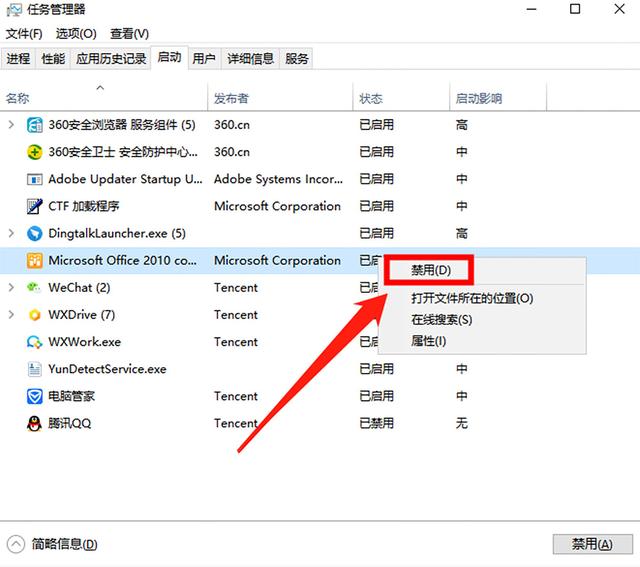This screenshot has width=640, height=567.
Task: Choose 打开文件所在的位置(O) in context menu
Action: [x=472, y=298]
